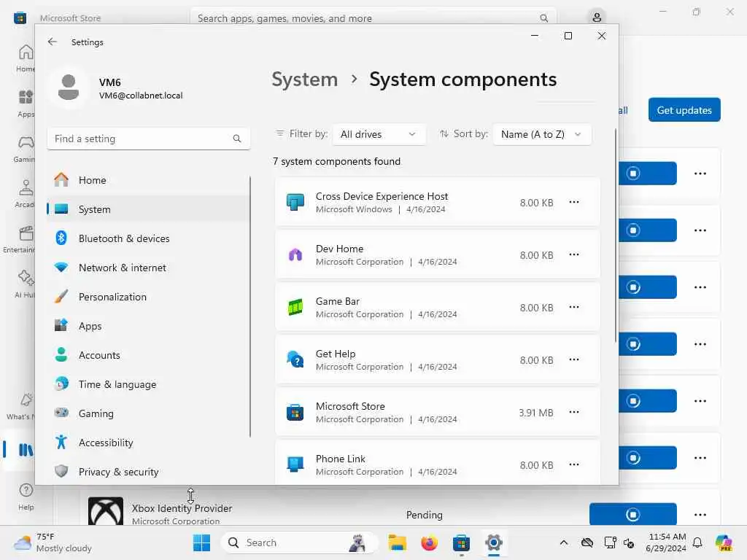Stop the Xbox Identity Provider download
This screenshot has height=560, width=747.
point(632,514)
